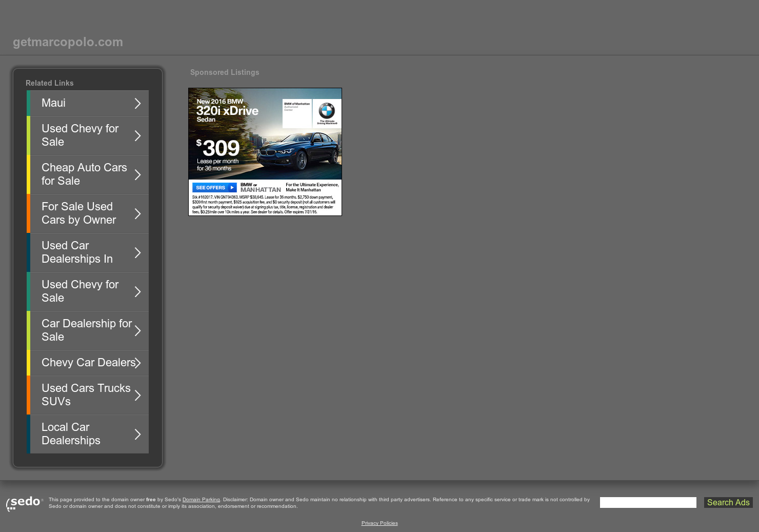Click the $309 lease price in the ad
The image size is (759, 532).
218,148
